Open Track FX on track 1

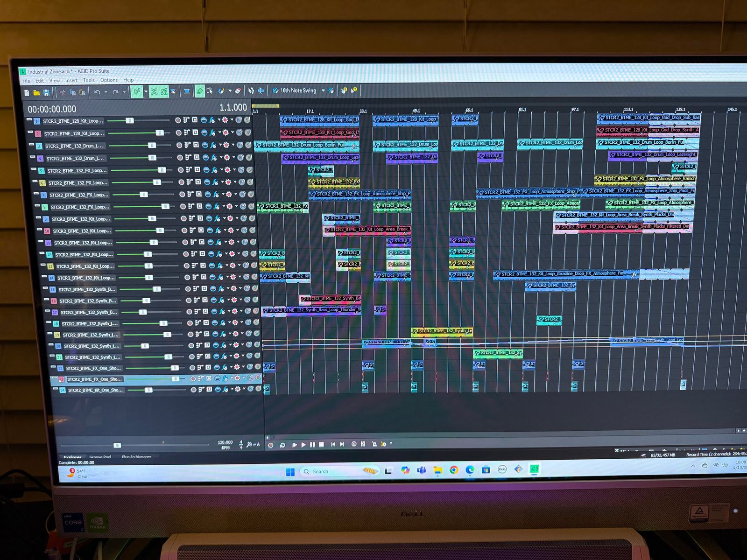click(x=211, y=120)
